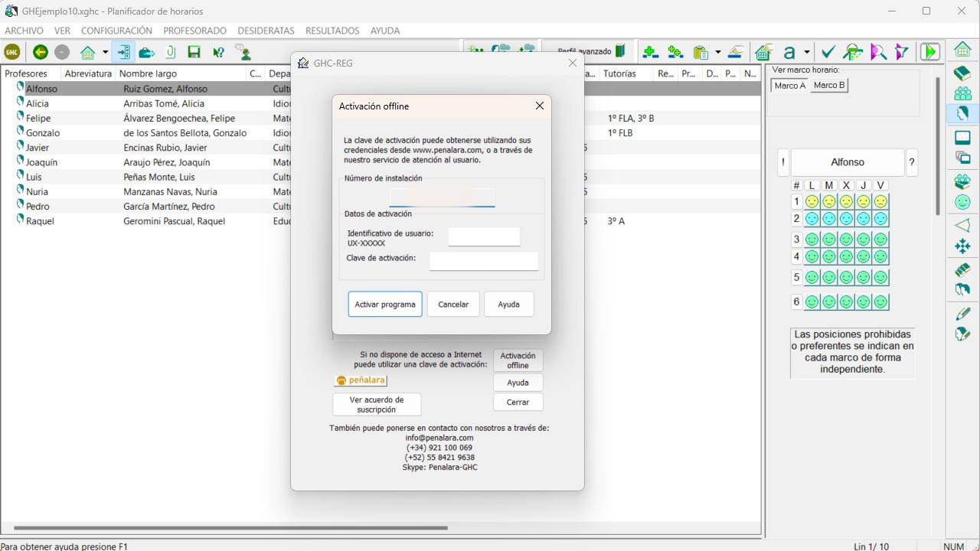Open the ARCHIVO menu
The image size is (980, 551).
click(x=24, y=31)
